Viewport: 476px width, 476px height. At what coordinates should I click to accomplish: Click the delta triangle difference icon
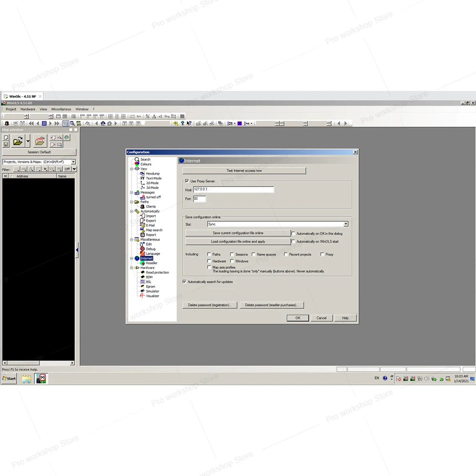pyautogui.click(x=154, y=116)
